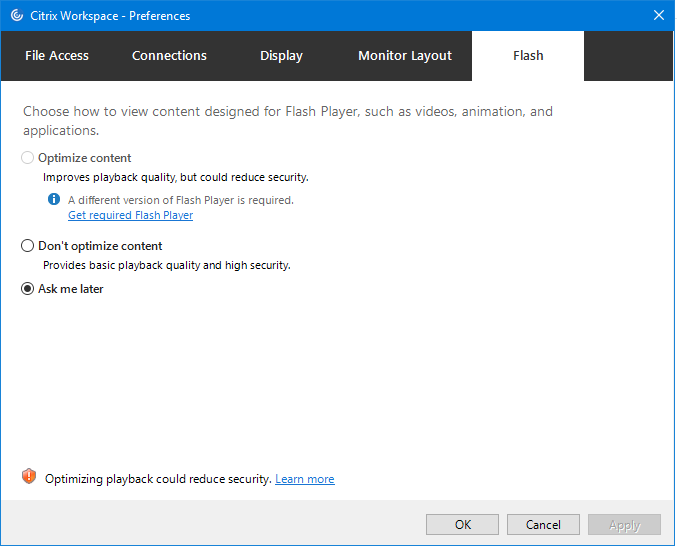Click the Apply button
The image size is (677, 547).
click(x=624, y=525)
